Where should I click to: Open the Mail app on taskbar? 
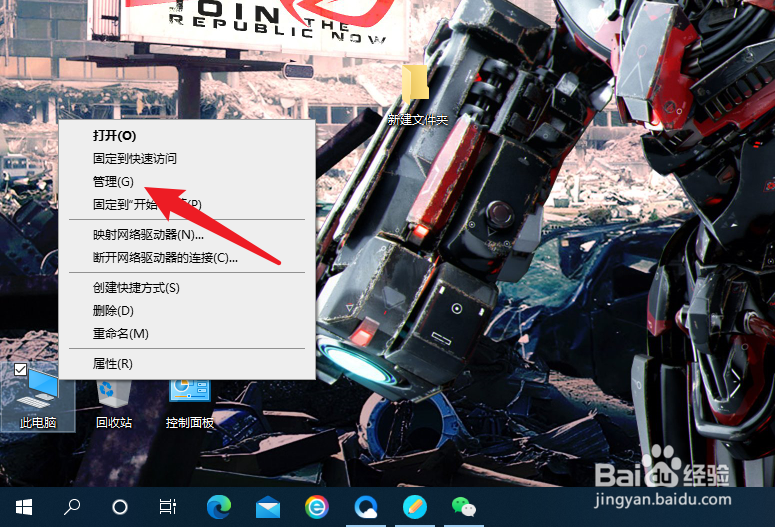tap(268, 508)
